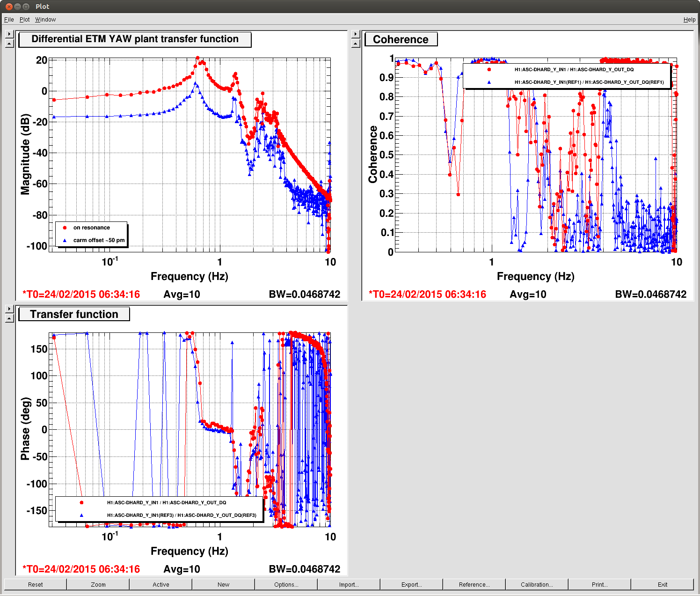This screenshot has width=700, height=596.
Task: Click the Export... button
Action: (x=412, y=584)
